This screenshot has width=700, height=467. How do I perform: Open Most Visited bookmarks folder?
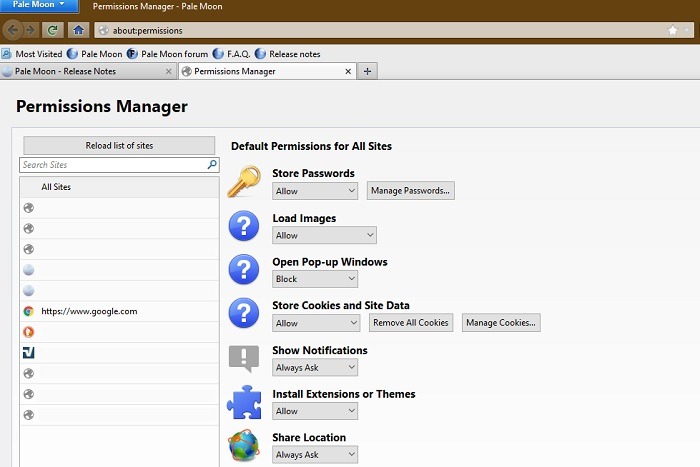pos(32,54)
